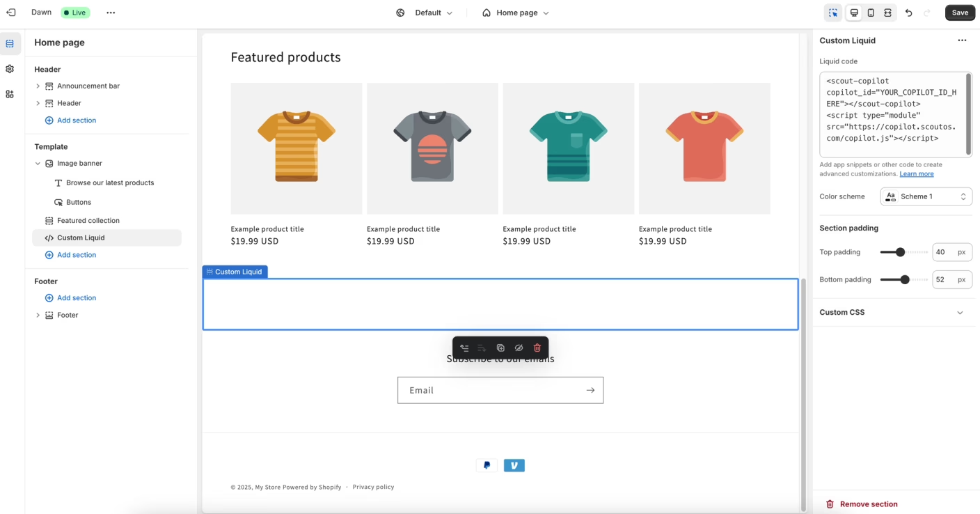This screenshot has width=980, height=514.
Task: Hide the Custom Liquid section
Action: 519,348
